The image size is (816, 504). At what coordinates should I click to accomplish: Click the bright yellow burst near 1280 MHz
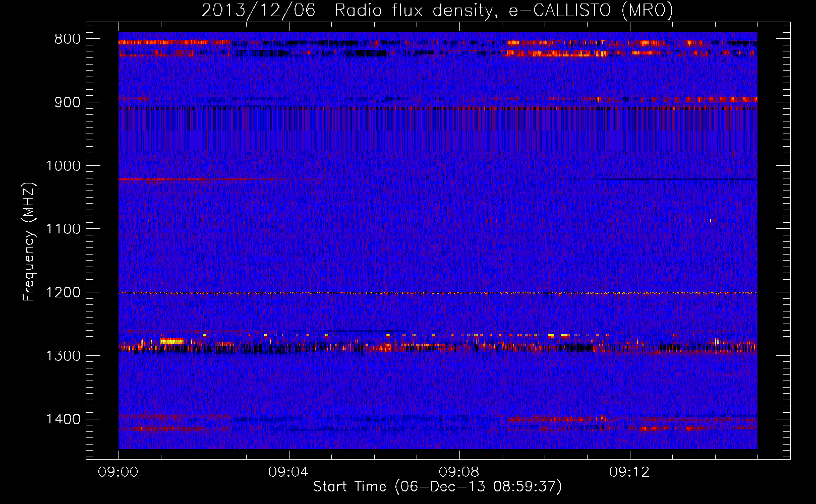pyautogui.click(x=171, y=341)
